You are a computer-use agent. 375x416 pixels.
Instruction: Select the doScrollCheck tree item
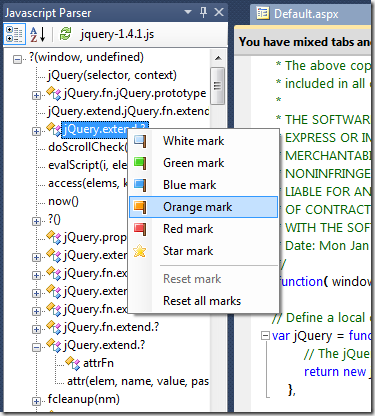point(88,147)
